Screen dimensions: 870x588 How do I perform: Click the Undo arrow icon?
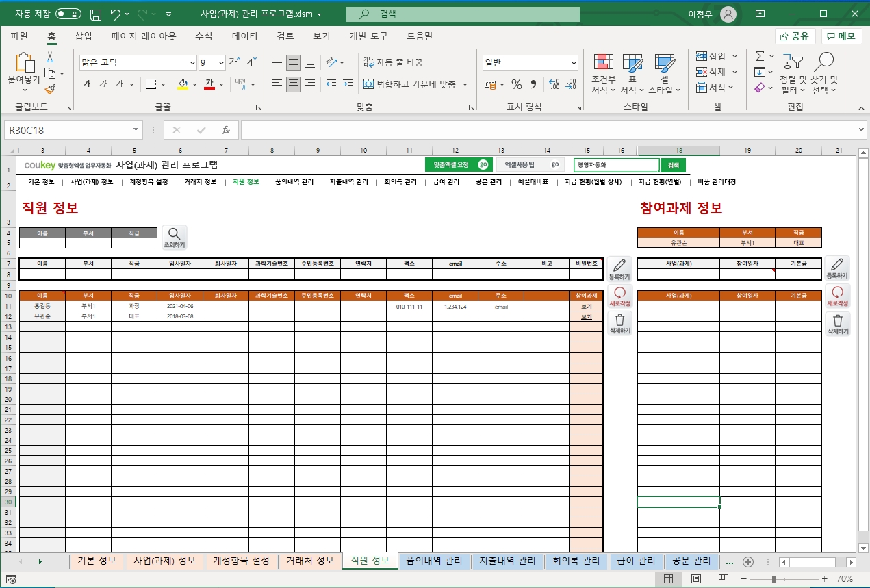point(115,14)
